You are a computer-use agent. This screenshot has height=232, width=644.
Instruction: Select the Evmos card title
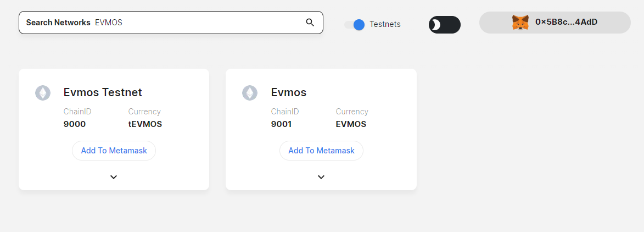(x=289, y=92)
